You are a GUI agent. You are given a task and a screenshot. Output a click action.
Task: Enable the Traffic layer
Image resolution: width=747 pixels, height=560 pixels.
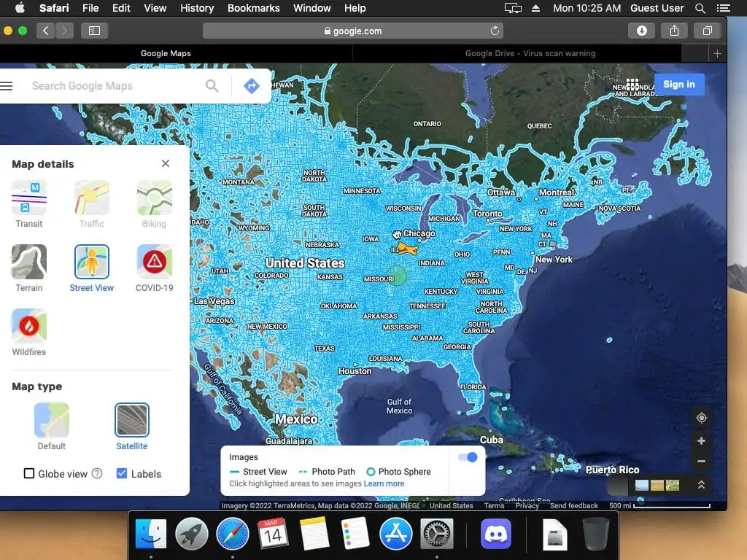click(x=91, y=204)
